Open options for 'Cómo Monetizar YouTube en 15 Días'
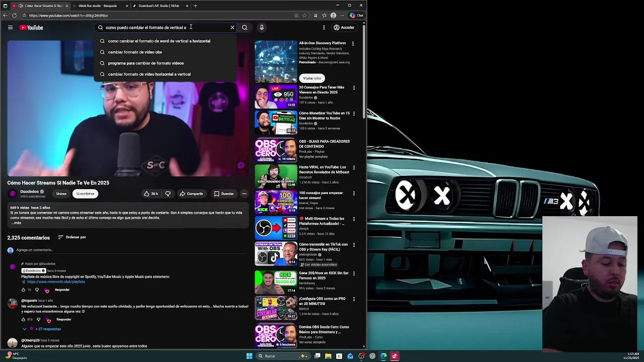 [x=354, y=114]
